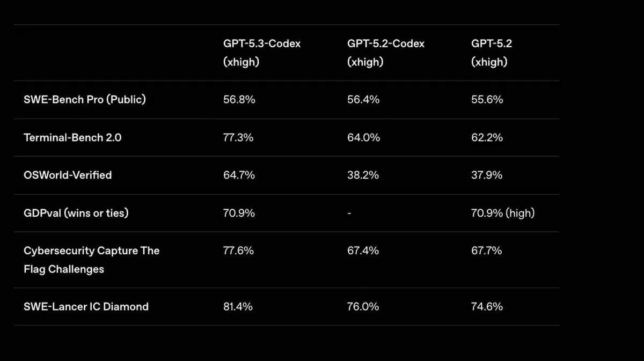
Task: Click Cybersecurity Capture The Flag Challenges label
Action: 92,260
